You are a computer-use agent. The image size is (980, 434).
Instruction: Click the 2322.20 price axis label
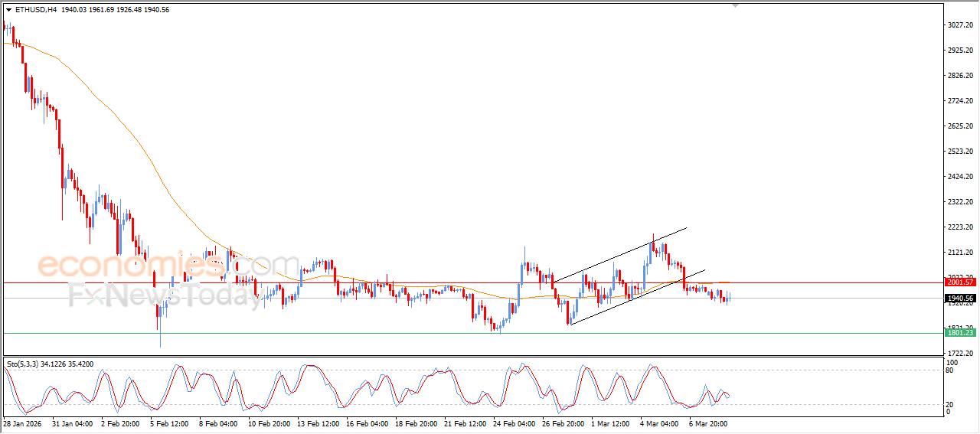click(959, 202)
